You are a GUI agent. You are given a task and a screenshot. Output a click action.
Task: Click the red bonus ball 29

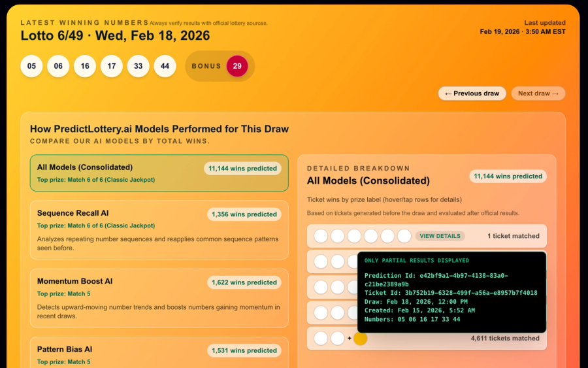(237, 66)
